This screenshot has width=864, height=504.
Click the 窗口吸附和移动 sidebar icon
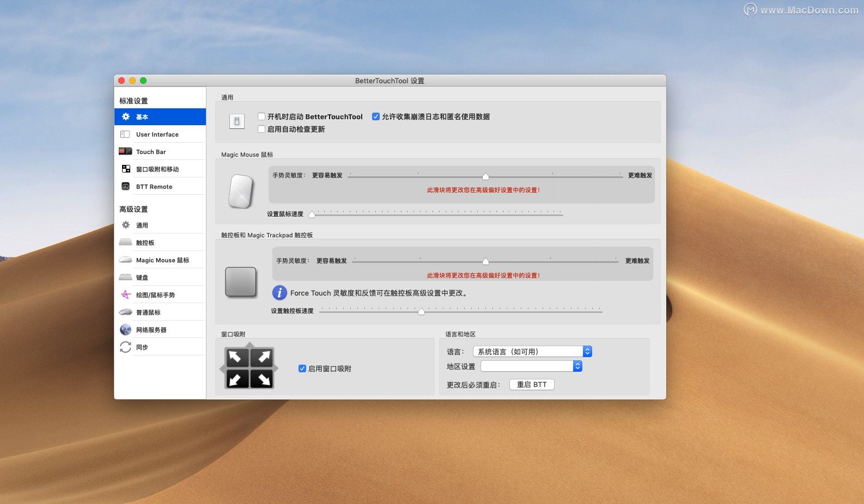tap(126, 169)
